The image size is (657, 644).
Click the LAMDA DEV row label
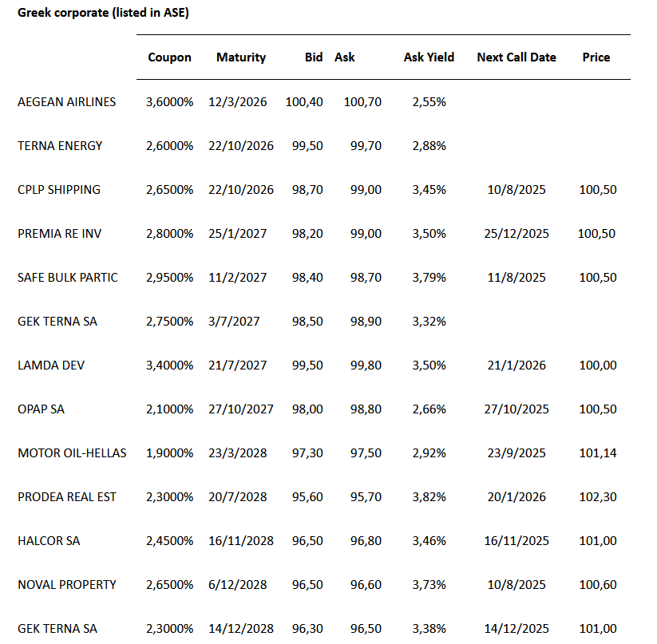tap(51, 365)
